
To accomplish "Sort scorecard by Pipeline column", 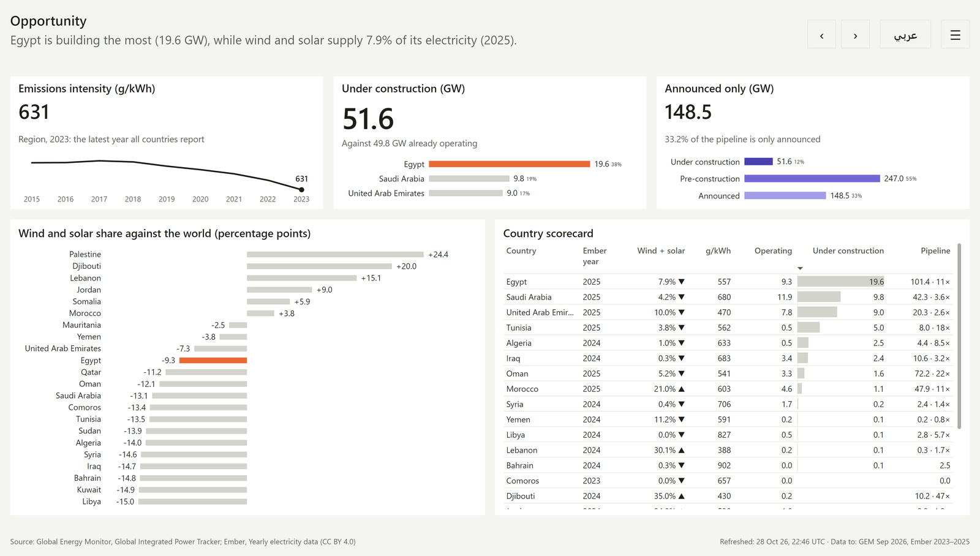I will (x=935, y=251).
